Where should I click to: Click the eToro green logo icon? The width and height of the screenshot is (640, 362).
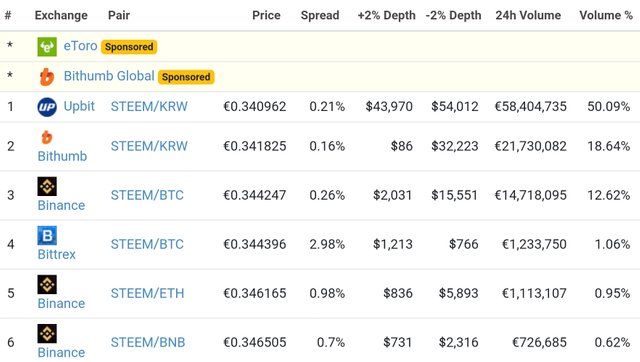pos(47,47)
